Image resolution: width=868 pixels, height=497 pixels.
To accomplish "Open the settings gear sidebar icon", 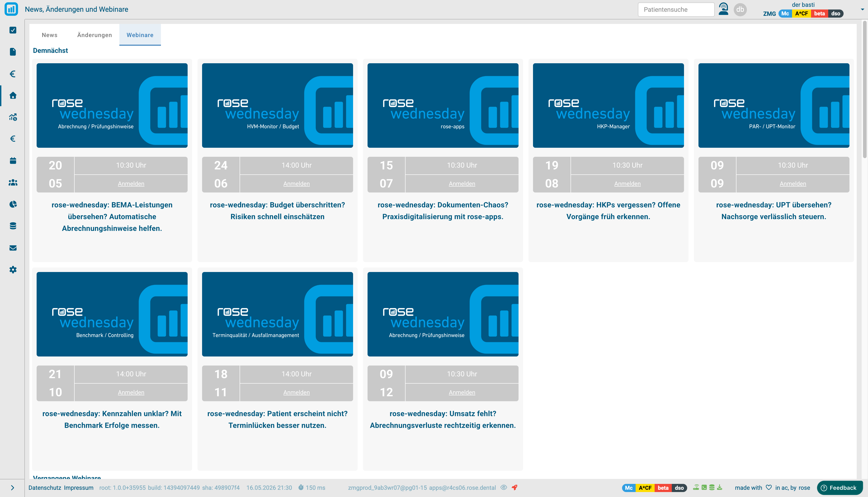I will [13, 270].
